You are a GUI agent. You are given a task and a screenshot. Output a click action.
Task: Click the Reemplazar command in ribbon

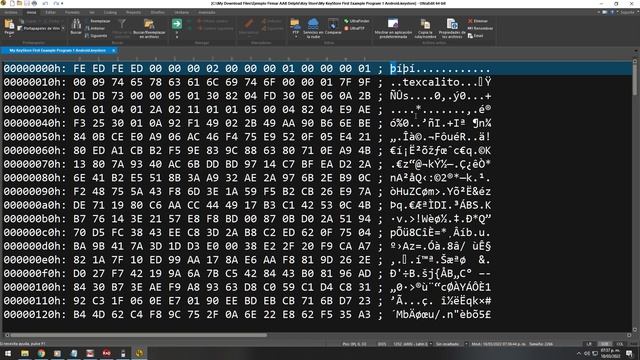point(98,21)
